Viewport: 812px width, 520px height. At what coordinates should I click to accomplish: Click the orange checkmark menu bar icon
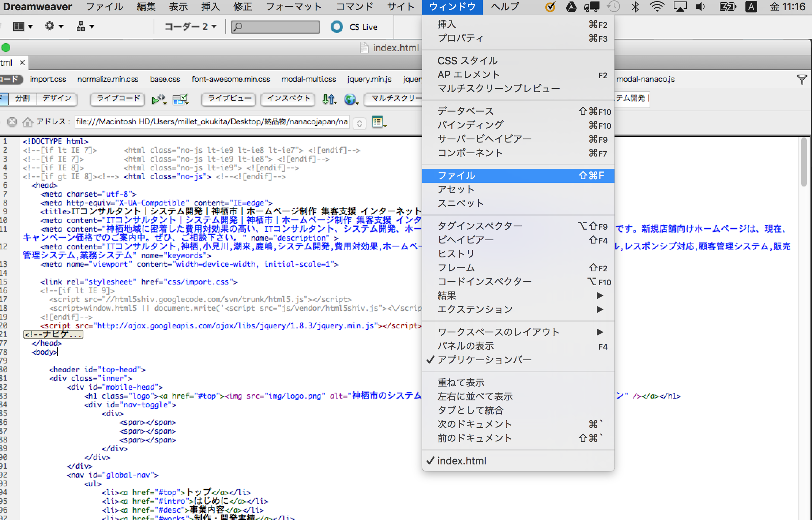tap(550, 7)
